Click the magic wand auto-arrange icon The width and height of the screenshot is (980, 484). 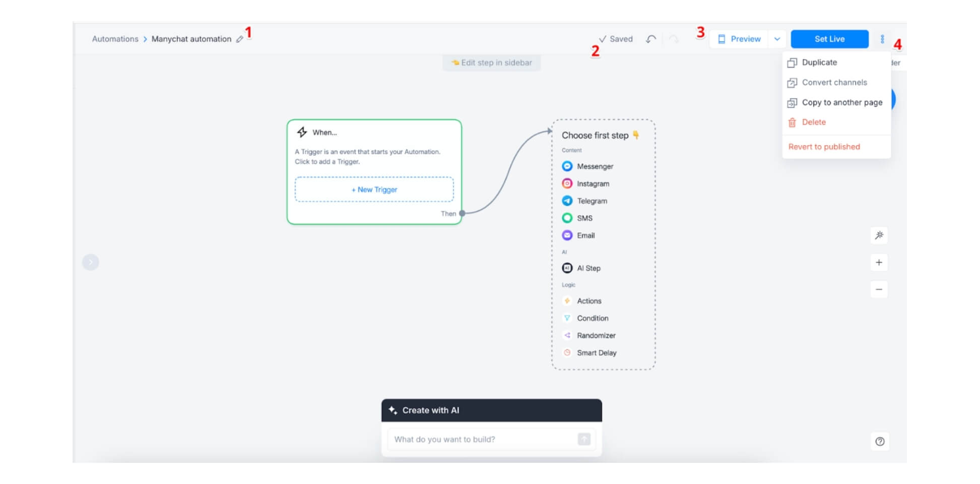879,235
